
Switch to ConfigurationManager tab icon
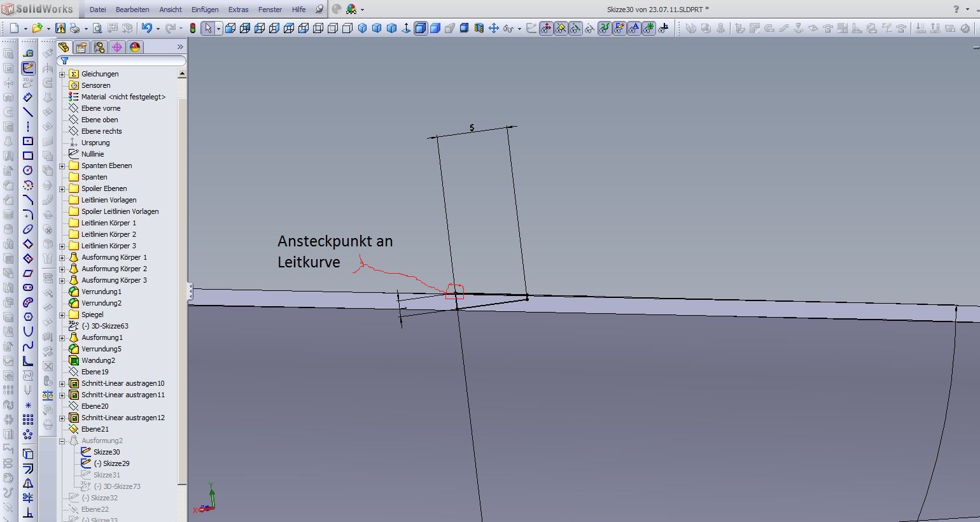[99, 47]
